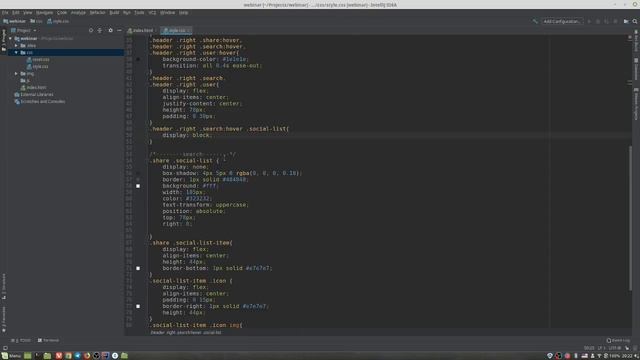
Task: Select External Libraries node
Action: 33,94
